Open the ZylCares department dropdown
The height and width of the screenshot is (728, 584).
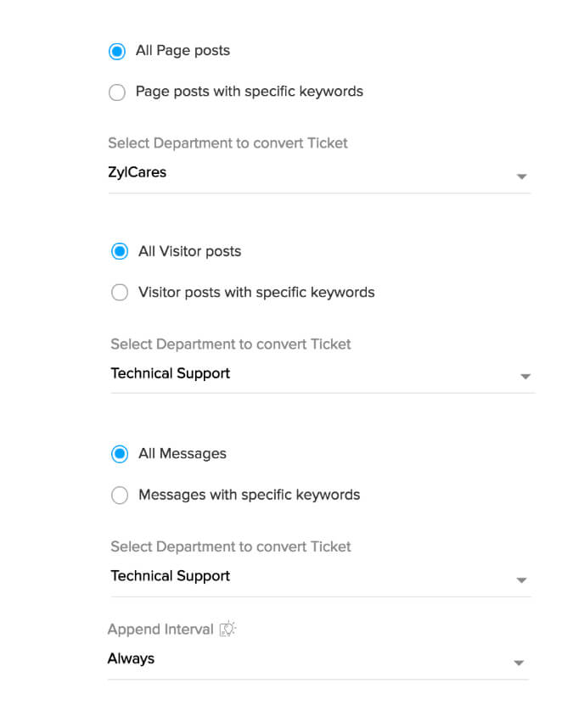[319, 173]
